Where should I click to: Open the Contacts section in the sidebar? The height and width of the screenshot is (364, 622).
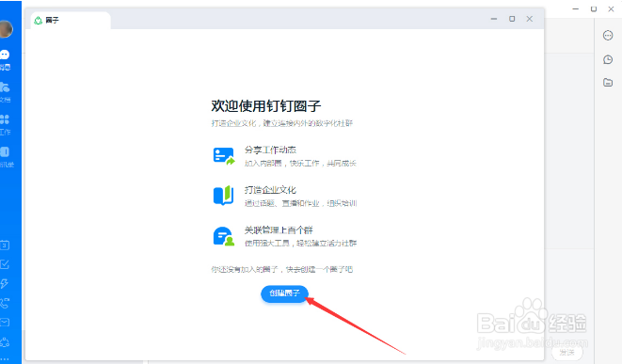pos(6,157)
